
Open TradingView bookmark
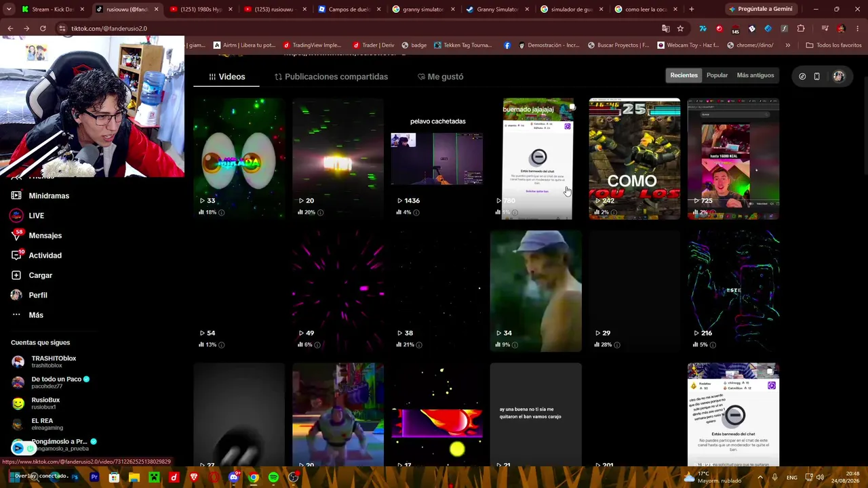point(313,45)
